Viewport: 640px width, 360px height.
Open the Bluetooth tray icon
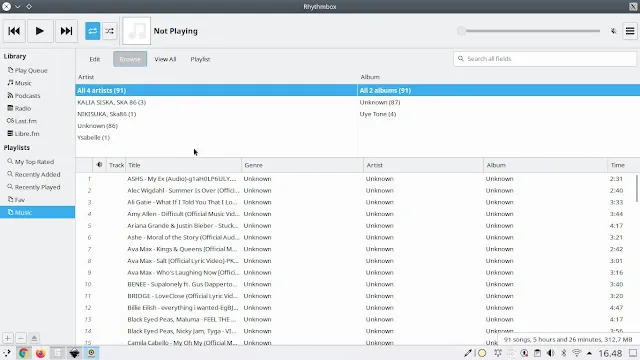coord(564,353)
